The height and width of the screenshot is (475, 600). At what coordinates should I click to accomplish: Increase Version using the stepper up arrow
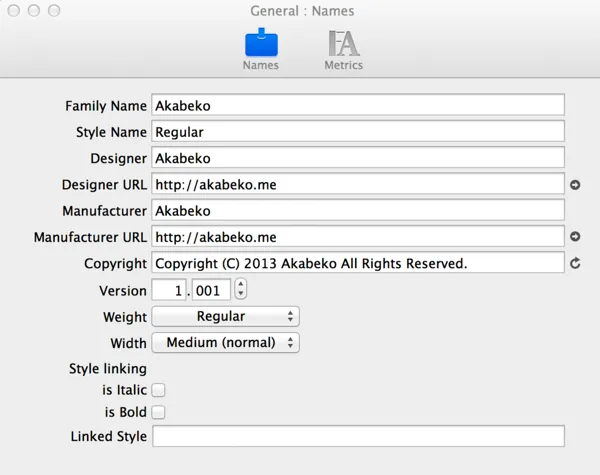(241, 285)
